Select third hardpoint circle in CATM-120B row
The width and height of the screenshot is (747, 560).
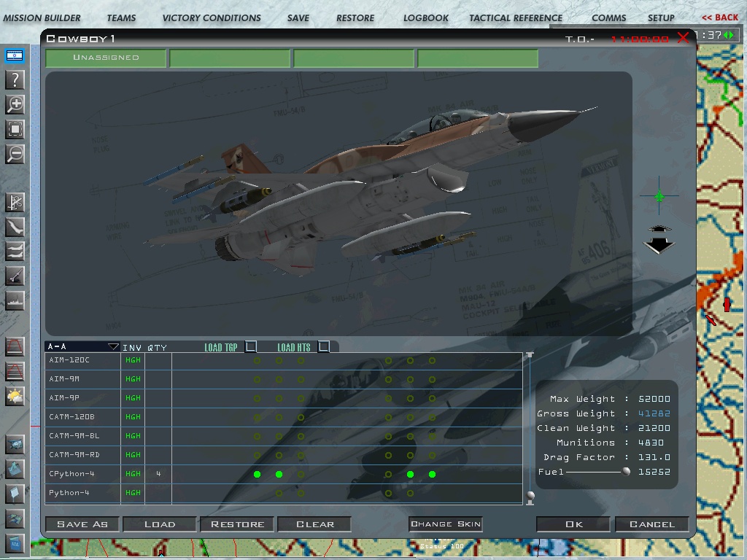(x=301, y=418)
